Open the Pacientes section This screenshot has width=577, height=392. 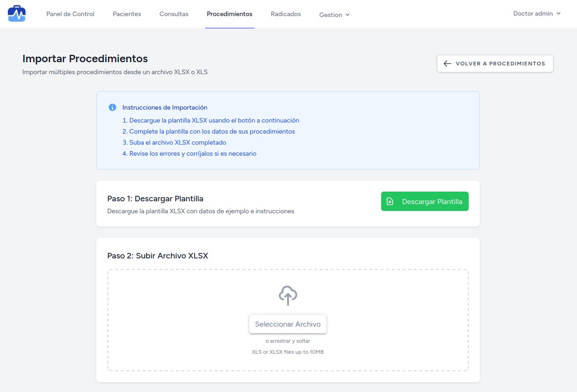point(127,14)
